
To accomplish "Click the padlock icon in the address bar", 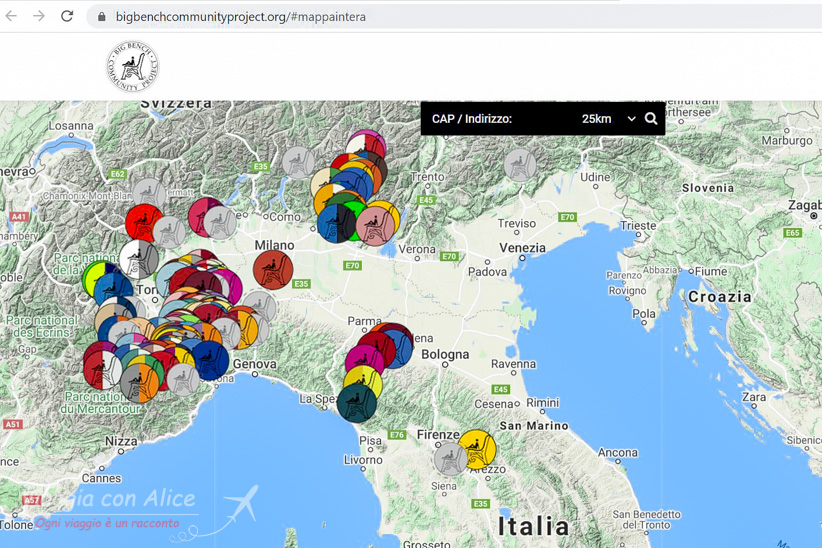I will pos(102,17).
